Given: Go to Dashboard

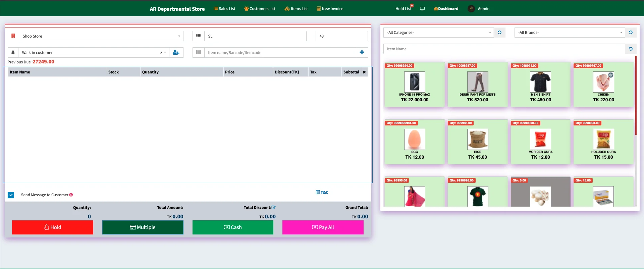Looking at the screenshot, I should coord(446,9).
